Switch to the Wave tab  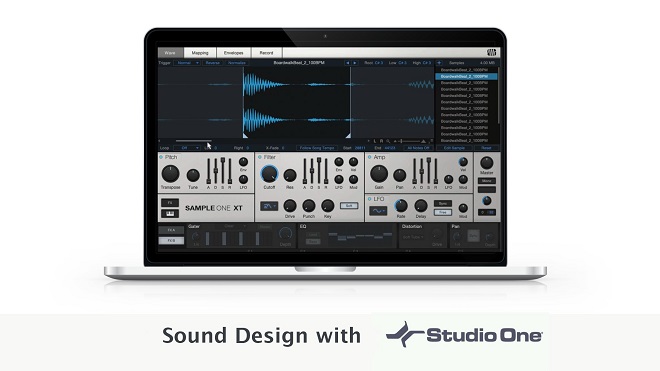pos(170,53)
